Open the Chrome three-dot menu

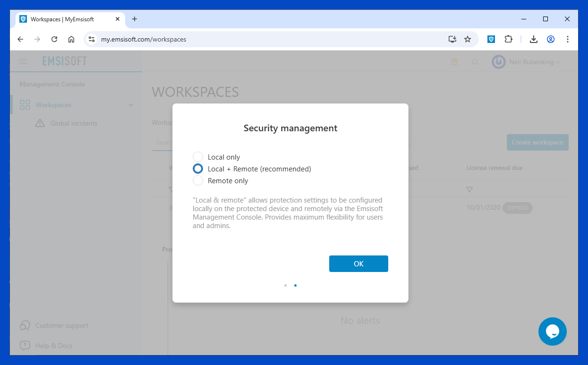(568, 39)
